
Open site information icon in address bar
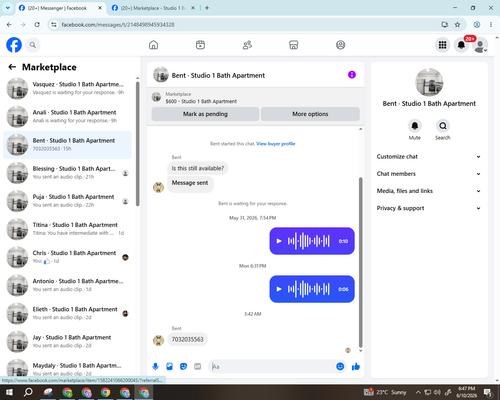point(54,25)
